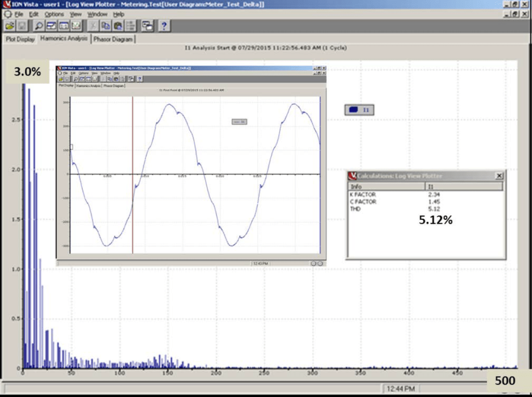Open a saved file using the Open icon

point(9,25)
